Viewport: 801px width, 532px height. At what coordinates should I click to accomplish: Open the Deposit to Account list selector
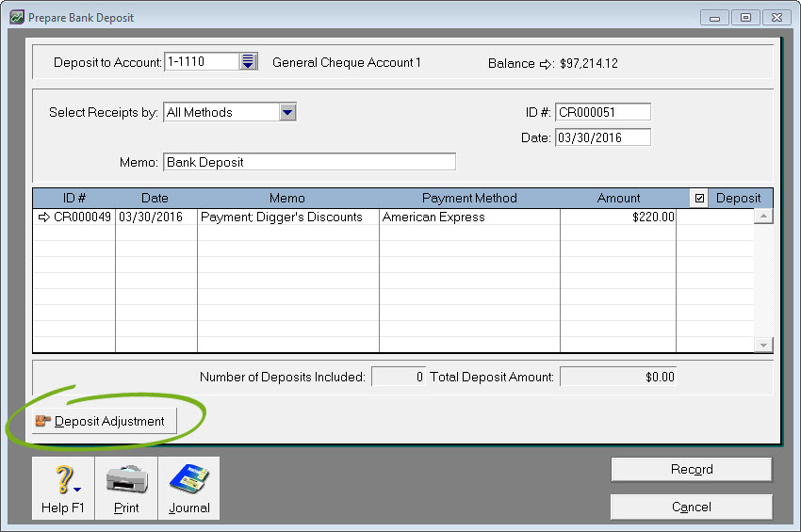click(248, 62)
